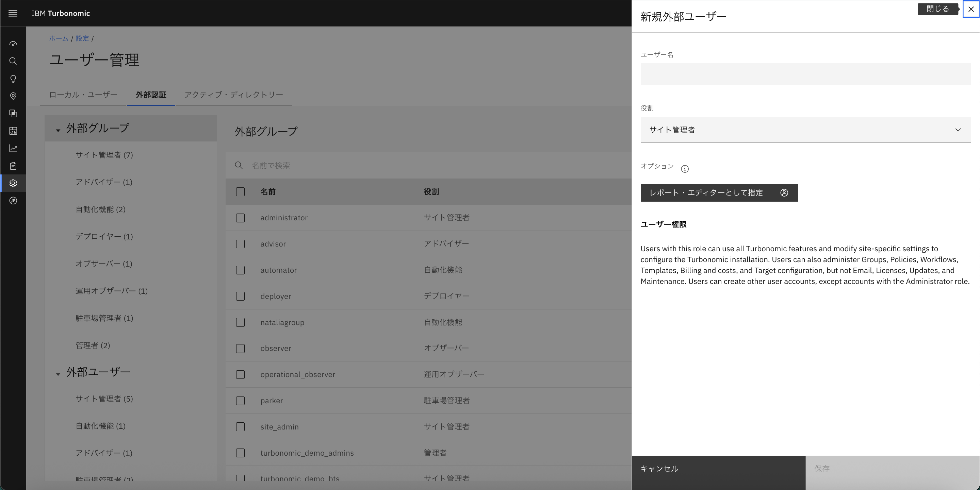This screenshot has width=980, height=490.
Task: Collapse the 外部ユーザー tree section
Action: 58,374
